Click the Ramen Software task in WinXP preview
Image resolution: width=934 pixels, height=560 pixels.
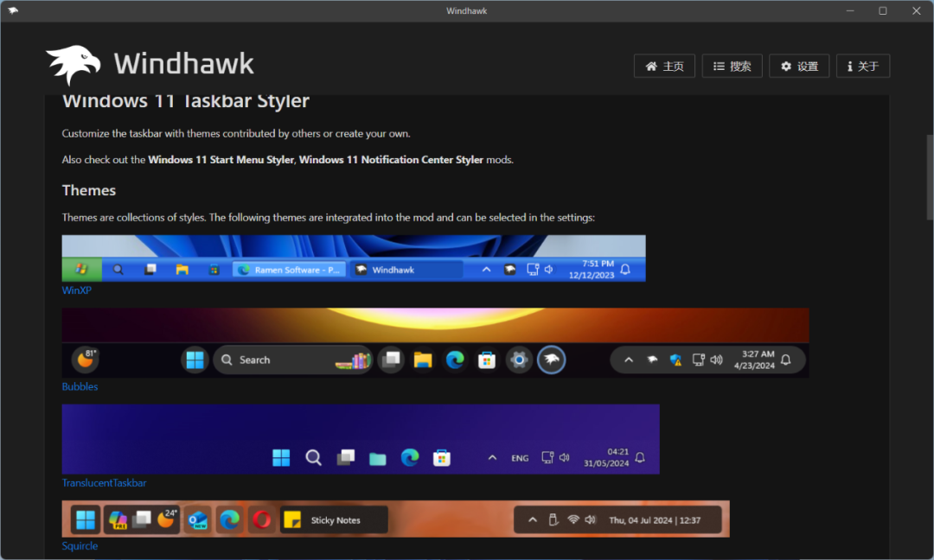click(x=290, y=270)
